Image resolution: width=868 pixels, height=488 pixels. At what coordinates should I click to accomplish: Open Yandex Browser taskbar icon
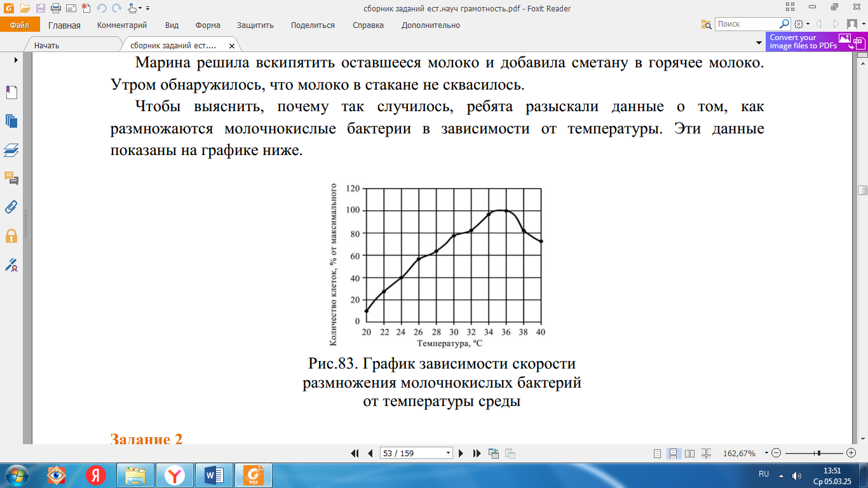click(x=175, y=475)
